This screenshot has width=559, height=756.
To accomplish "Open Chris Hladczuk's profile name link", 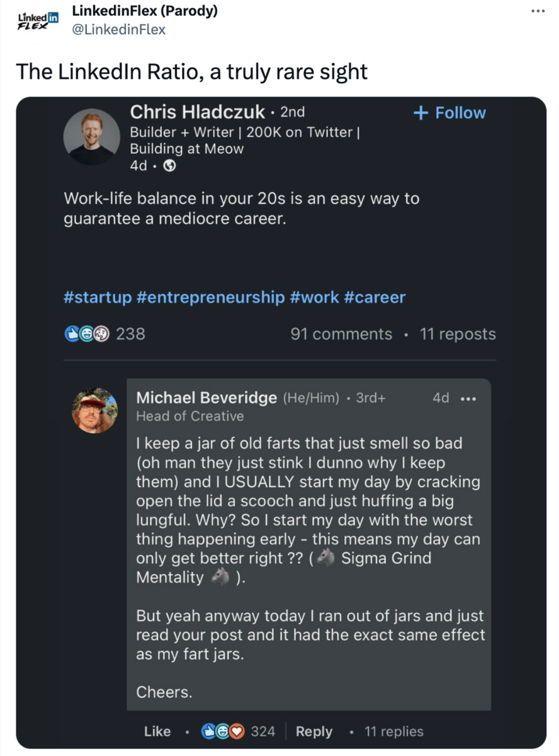I will [x=197, y=112].
